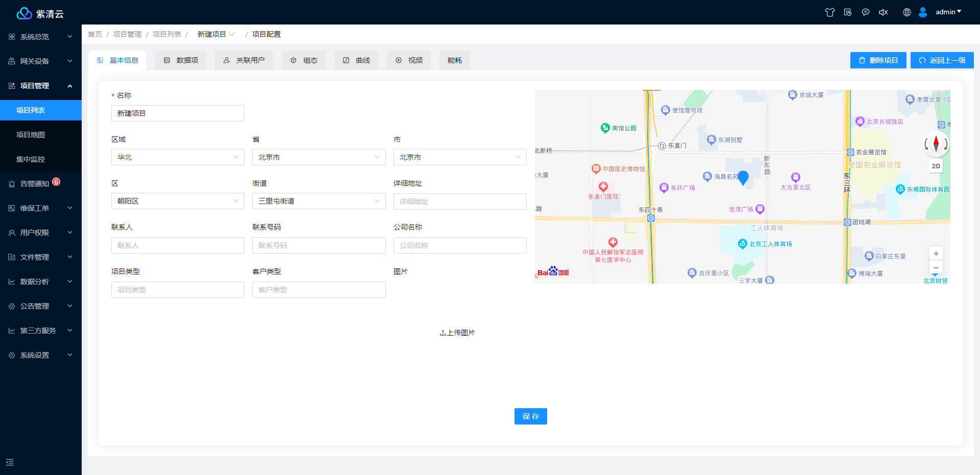Viewport: 980px width, 475px height.
Task: Open the list icon next to shirt icon
Action: (x=848, y=12)
